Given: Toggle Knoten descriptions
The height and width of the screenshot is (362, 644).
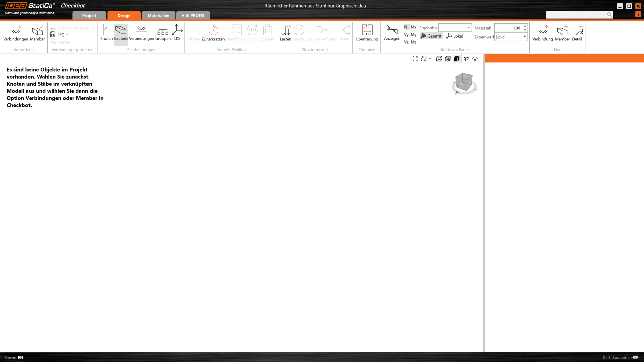Looking at the screenshot, I should [106, 33].
